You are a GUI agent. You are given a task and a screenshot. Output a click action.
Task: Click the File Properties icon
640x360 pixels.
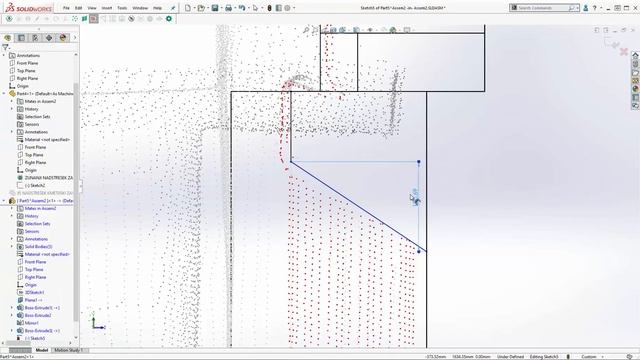click(279, 8)
